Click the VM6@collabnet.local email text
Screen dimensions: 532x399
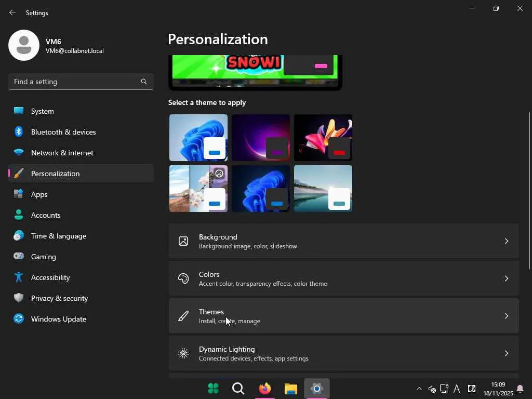coord(75,51)
